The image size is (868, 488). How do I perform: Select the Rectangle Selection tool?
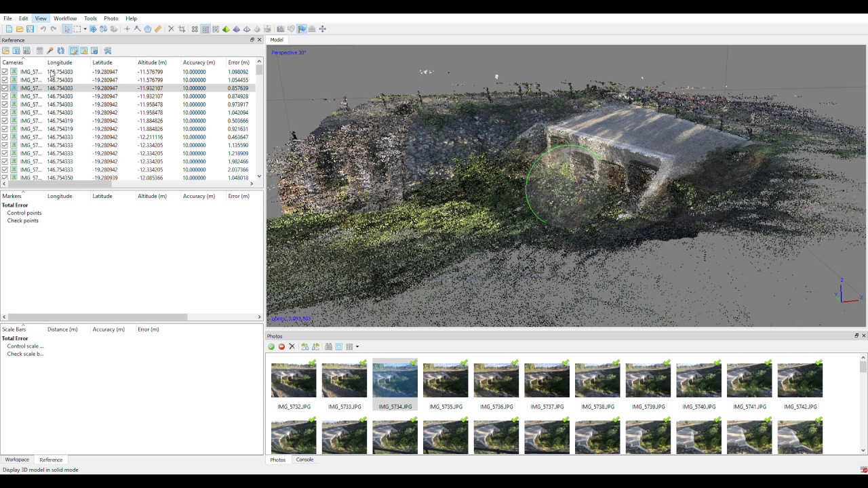77,29
